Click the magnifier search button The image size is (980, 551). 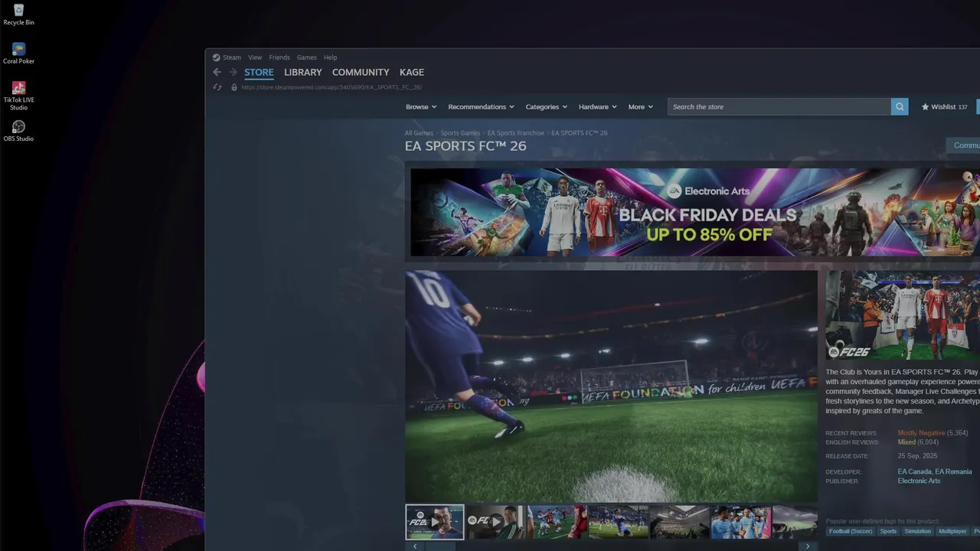(x=900, y=107)
